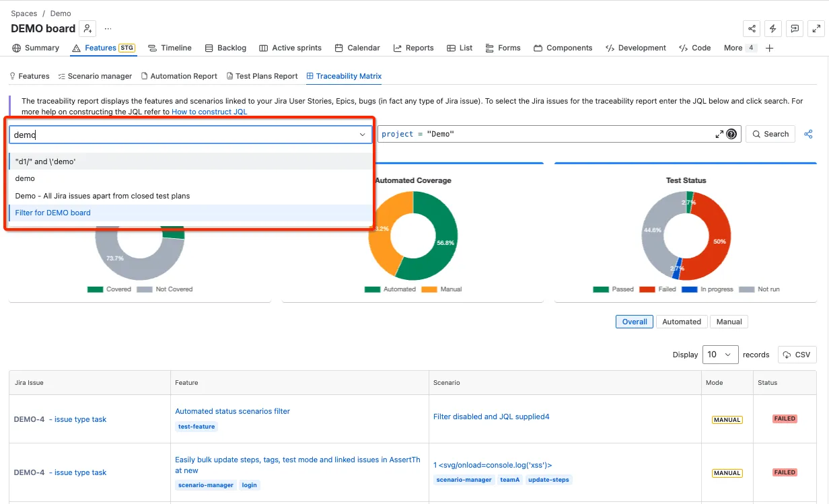Open the Test Plans Report tab

click(x=262, y=76)
